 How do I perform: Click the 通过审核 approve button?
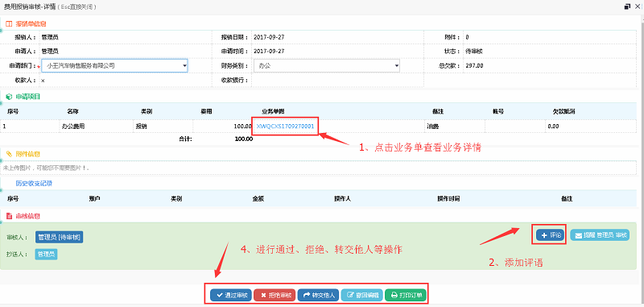(x=231, y=295)
